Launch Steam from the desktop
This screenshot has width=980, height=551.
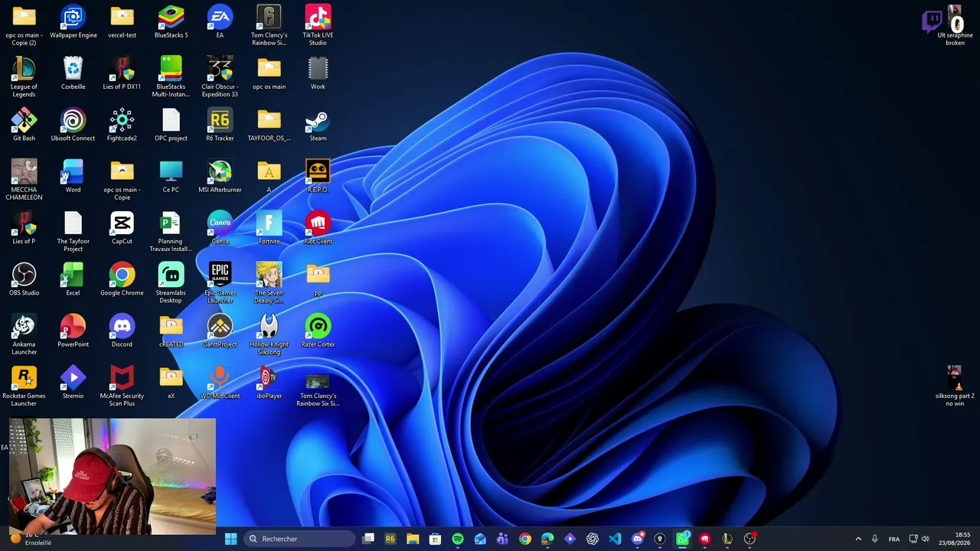318,125
